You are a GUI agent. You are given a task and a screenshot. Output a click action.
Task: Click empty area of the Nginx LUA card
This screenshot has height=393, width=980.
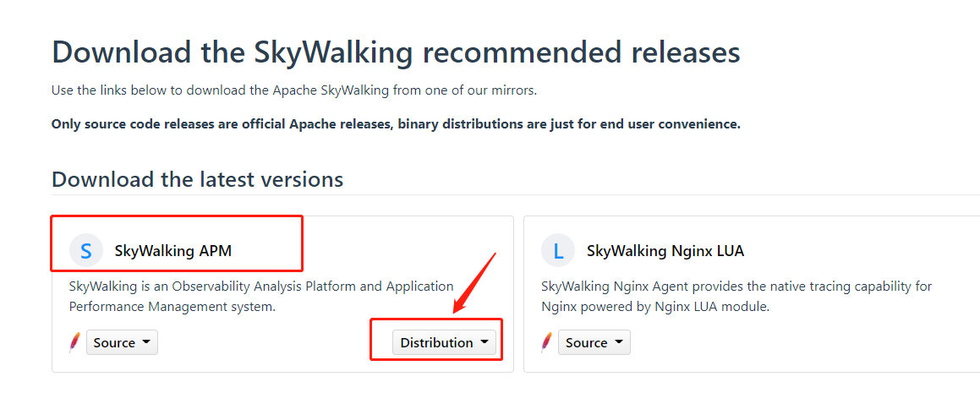click(803, 347)
